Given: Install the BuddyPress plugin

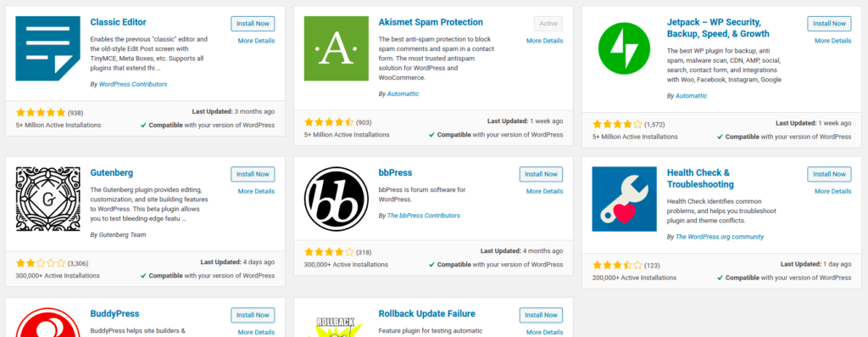Looking at the screenshot, I should [253, 316].
